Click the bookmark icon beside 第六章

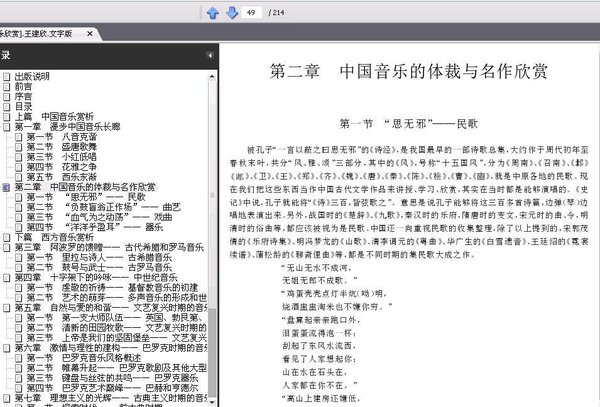click(7, 348)
